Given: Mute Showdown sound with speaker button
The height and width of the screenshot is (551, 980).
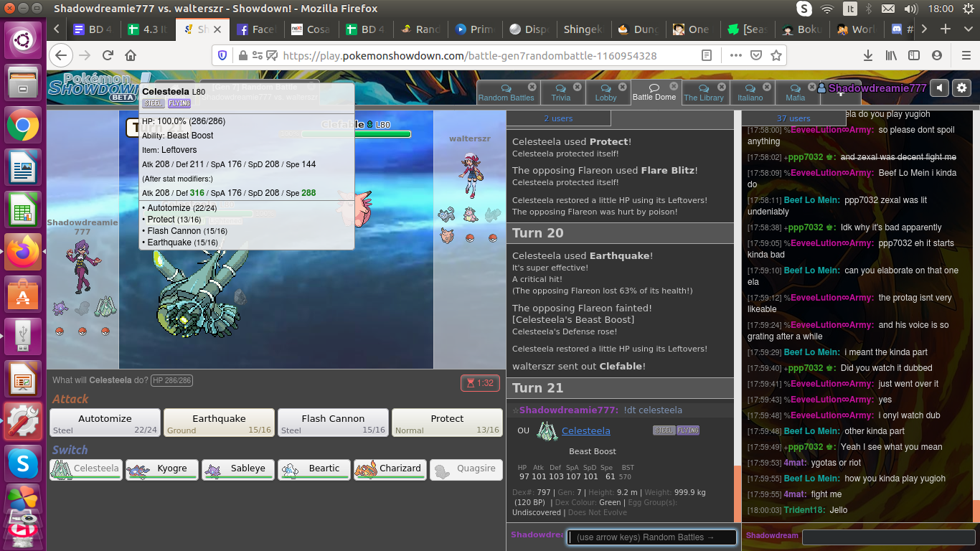Looking at the screenshot, I should tap(939, 88).
